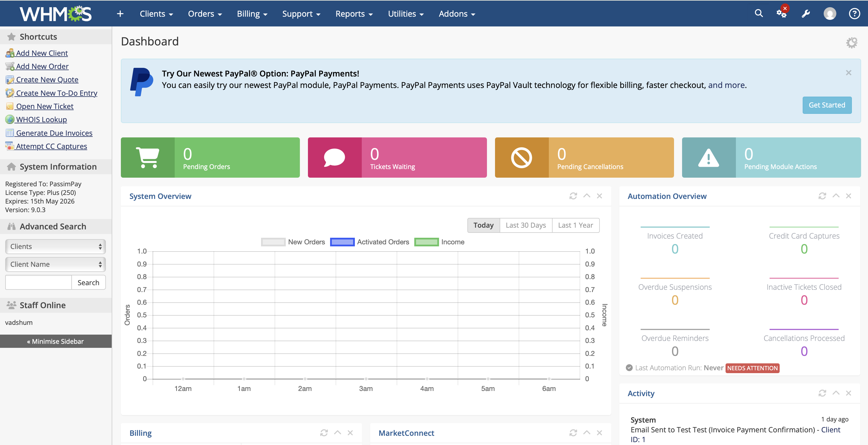
Task: Collapse the Activity widget
Action: click(836, 393)
